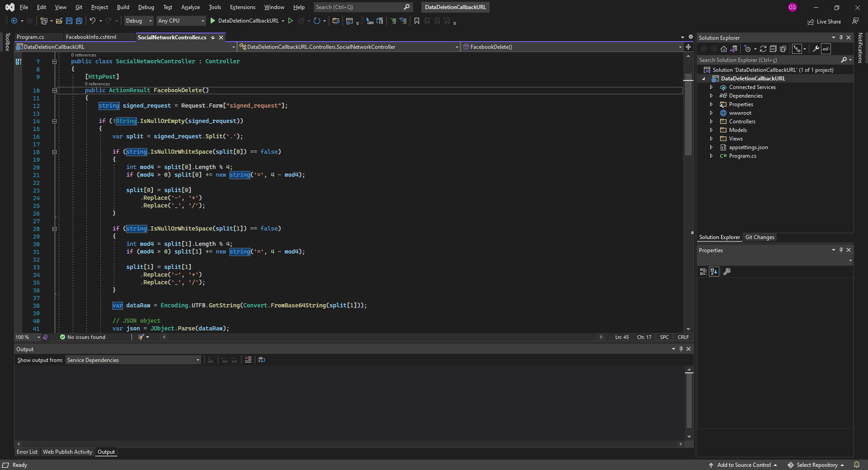
Task: Open Properties wrench icon in Solution Explorer
Action: point(816,49)
